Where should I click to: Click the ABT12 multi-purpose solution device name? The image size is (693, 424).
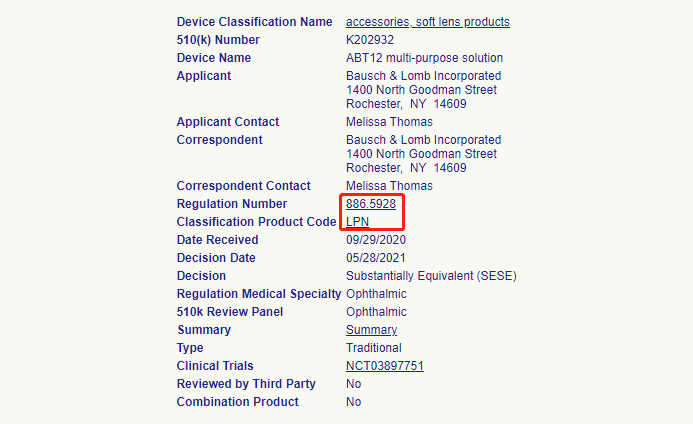424,58
